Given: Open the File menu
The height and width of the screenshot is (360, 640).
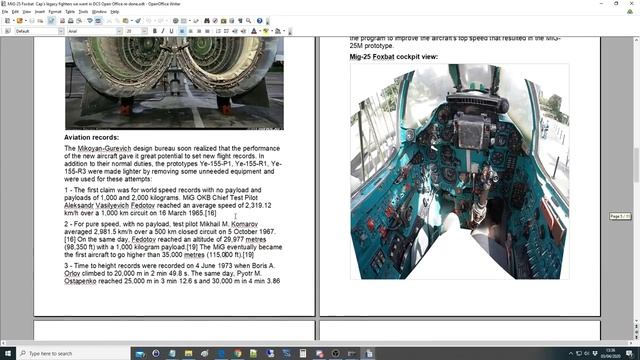Looking at the screenshot, I should (x=5, y=12).
